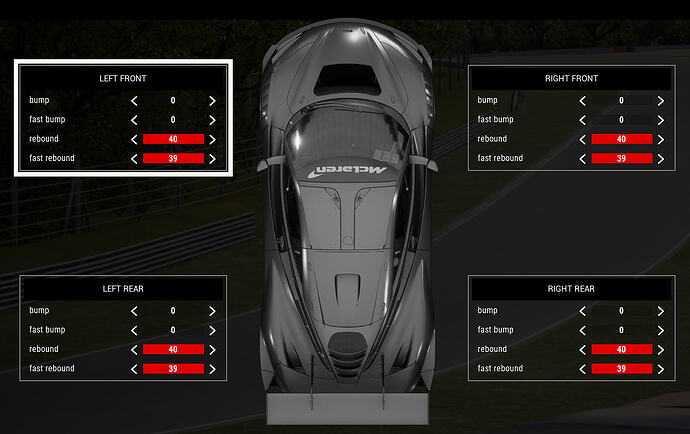Click Left Front bump value 0
This screenshot has width=690, height=434.
pyautogui.click(x=173, y=101)
